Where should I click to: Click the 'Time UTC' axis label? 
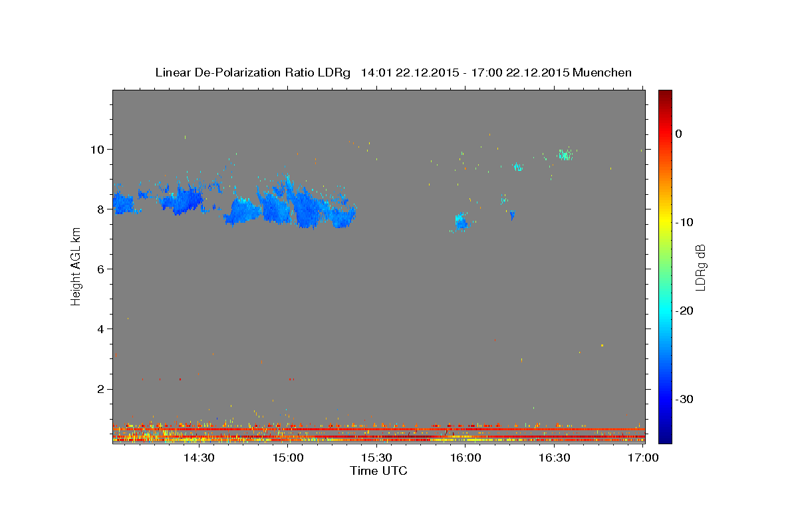click(378, 471)
